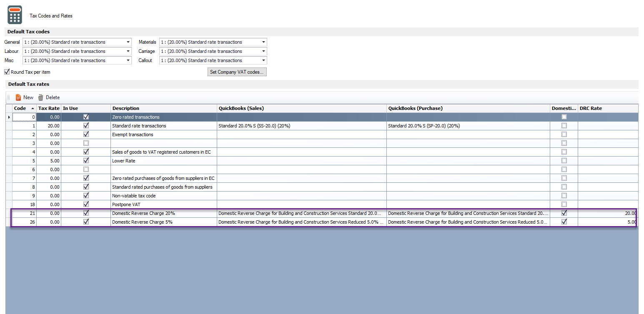Click the New tax rate button

click(24, 97)
